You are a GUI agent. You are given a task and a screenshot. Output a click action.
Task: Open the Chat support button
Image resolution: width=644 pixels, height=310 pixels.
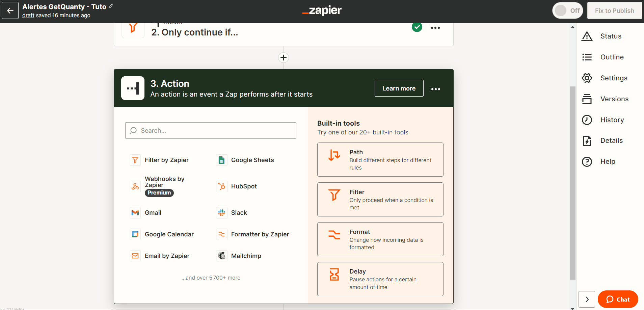(x=618, y=299)
